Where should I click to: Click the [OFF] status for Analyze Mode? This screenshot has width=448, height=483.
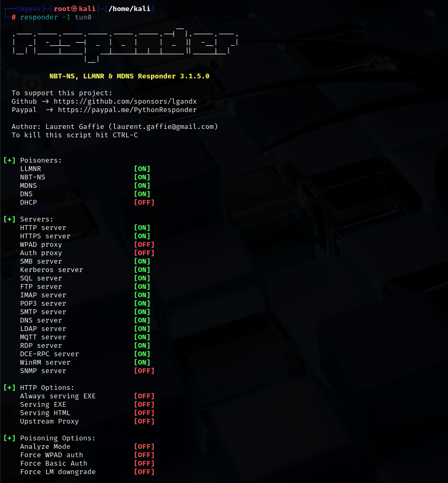coord(144,447)
